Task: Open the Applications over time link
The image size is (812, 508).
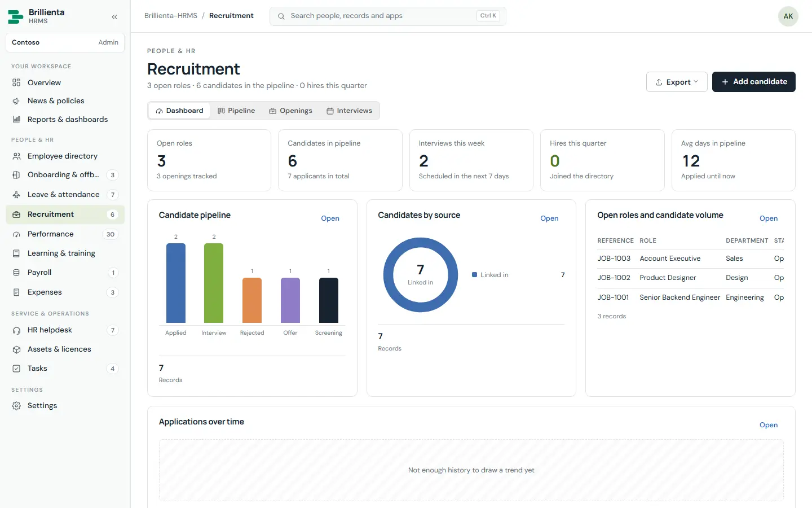Action: point(768,425)
